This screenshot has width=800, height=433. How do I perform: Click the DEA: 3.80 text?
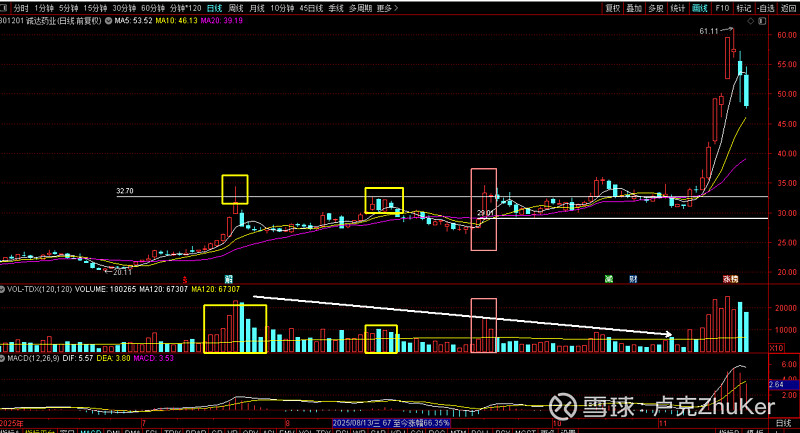114,358
